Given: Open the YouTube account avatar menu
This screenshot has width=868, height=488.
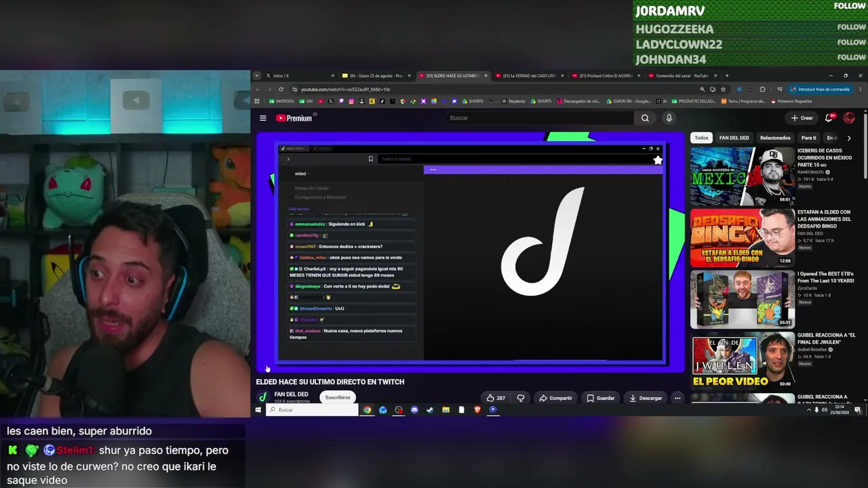Looking at the screenshot, I should [849, 118].
